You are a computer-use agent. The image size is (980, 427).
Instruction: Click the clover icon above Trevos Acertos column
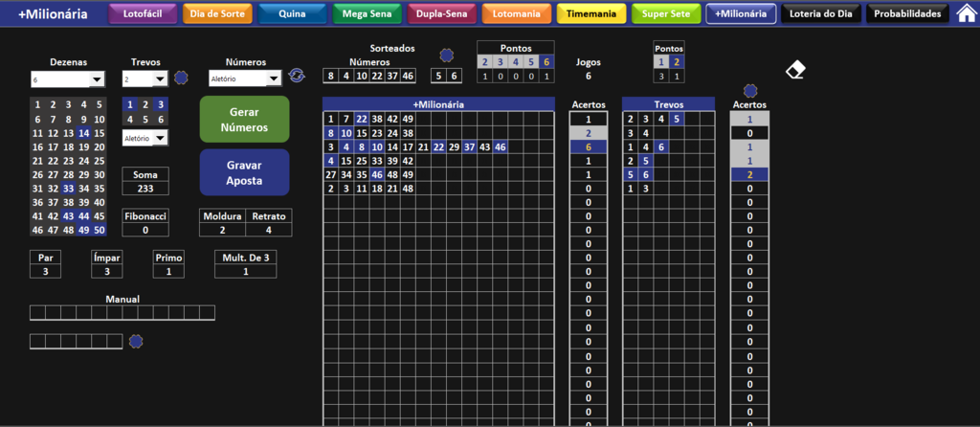750,91
